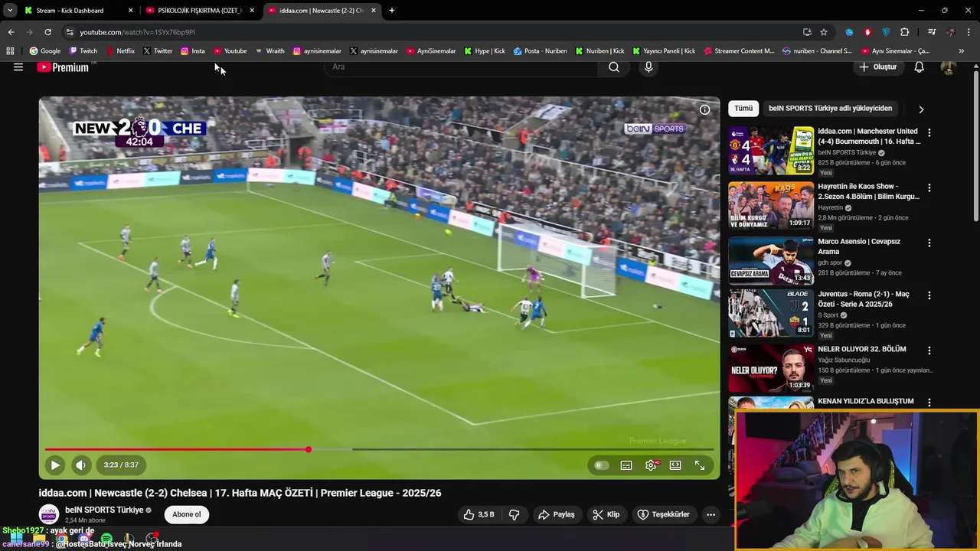Open Juventus - Roma video thumbnail

pos(771,313)
